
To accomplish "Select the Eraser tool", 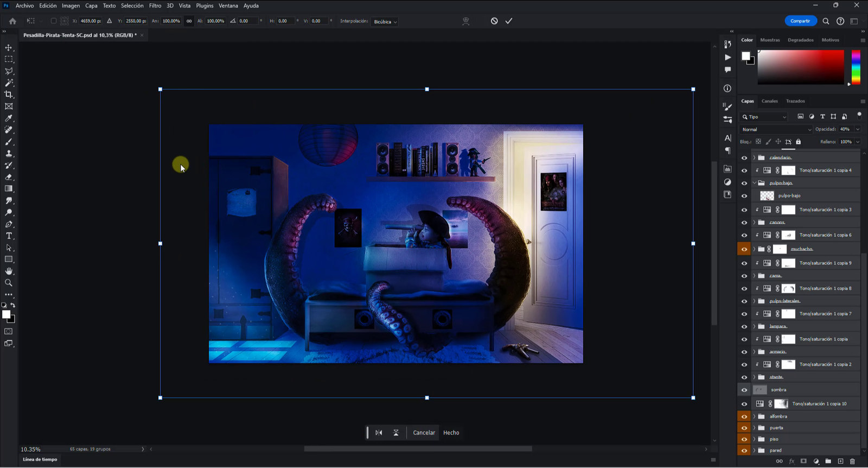I will [9, 177].
